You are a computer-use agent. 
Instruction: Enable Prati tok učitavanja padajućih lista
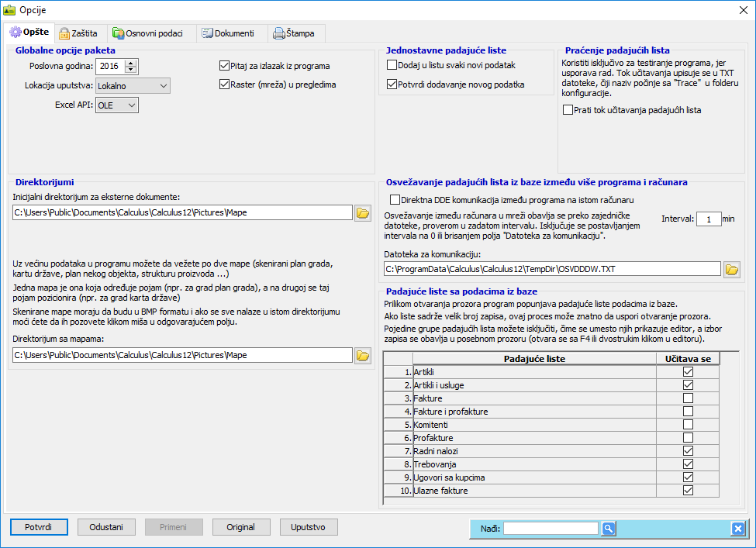(568, 110)
